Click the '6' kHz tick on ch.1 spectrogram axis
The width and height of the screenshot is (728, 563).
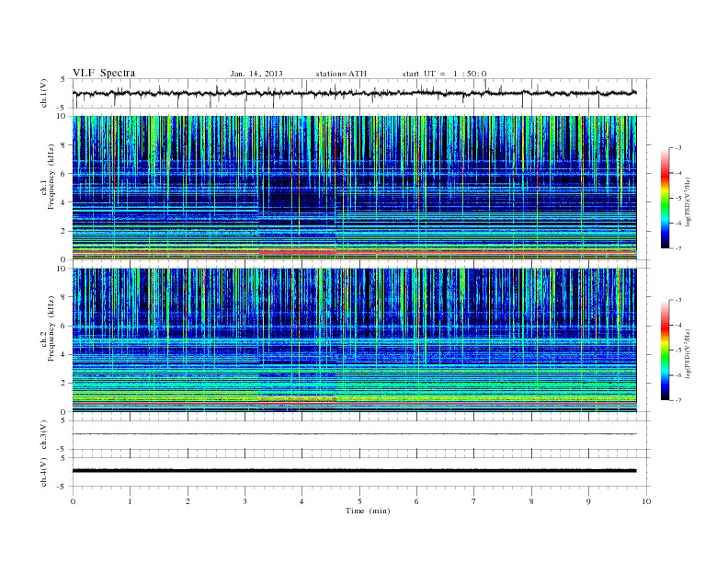63,174
